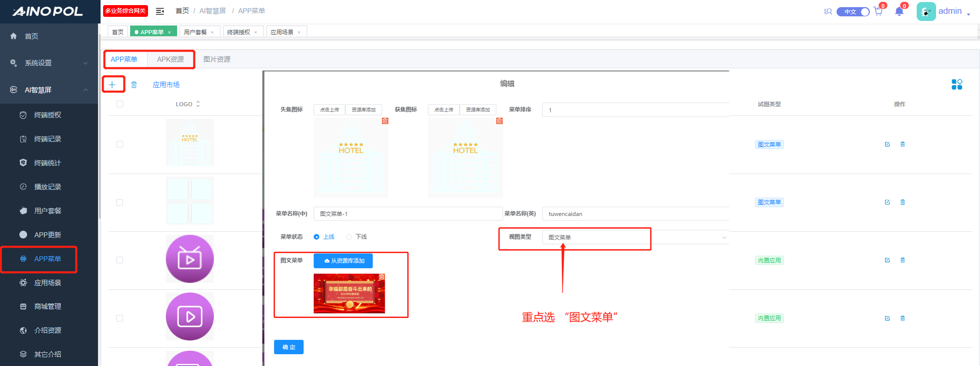Toggle the 中文 language switch
Image resolution: width=980 pixels, height=366 pixels.
(x=853, y=12)
